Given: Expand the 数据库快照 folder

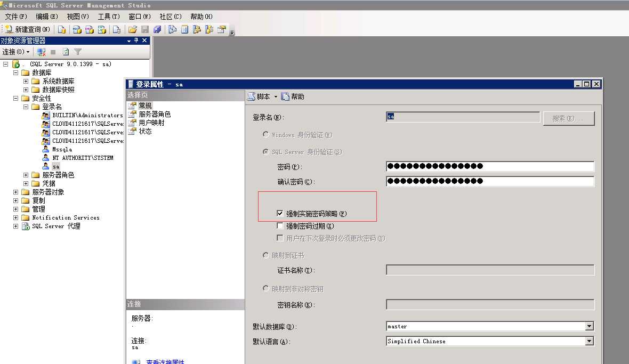Looking at the screenshot, I should click(x=26, y=90).
